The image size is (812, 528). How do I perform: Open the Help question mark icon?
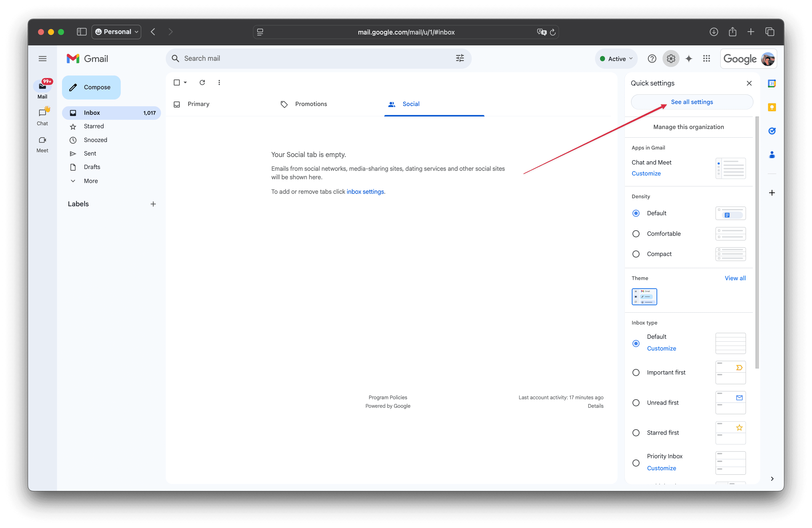652,58
